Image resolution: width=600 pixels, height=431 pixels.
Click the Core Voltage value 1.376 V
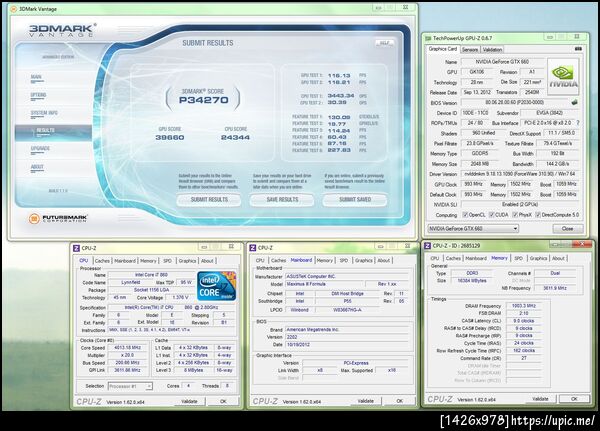(179, 297)
